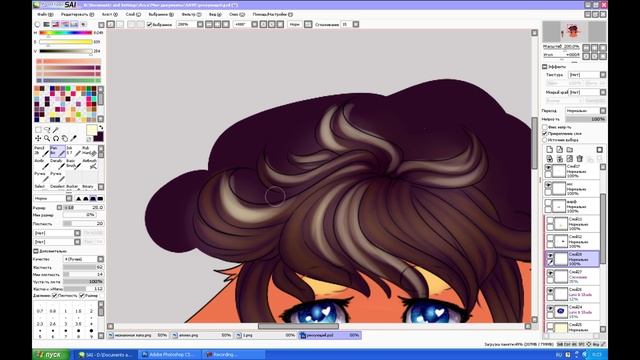Viewport: 640px width, 360px height.
Task: Hide the top Слой17 layer eye
Action: [x=548, y=168]
